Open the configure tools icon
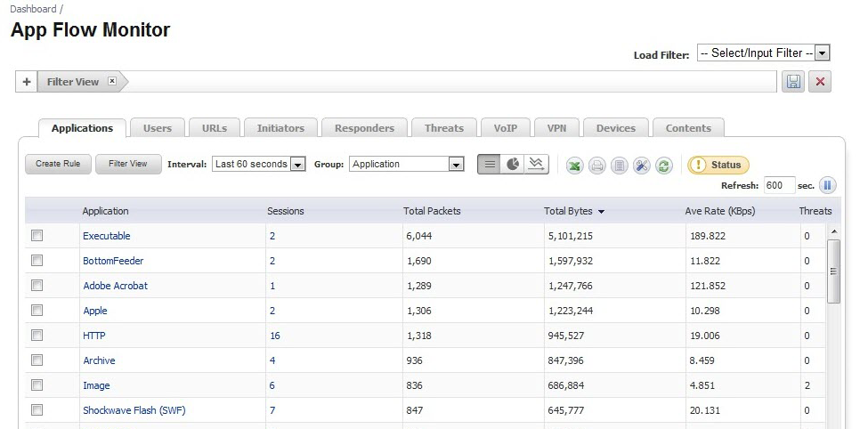This screenshot has height=429, width=868. click(x=642, y=166)
